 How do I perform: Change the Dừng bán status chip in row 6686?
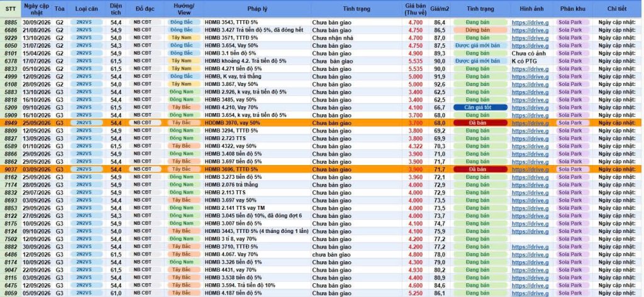[x=480, y=30]
